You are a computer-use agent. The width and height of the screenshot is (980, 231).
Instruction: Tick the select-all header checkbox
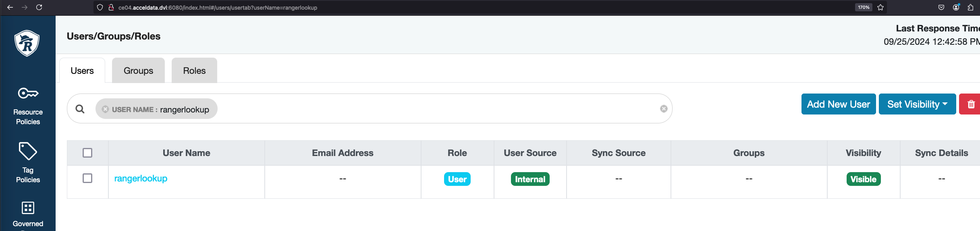click(87, 153)
